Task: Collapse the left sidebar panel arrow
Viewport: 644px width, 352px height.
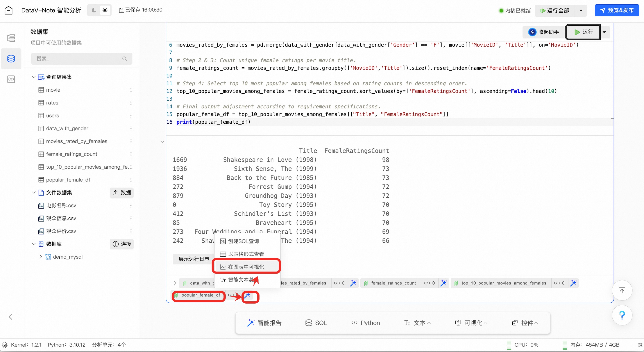Action: click(11, 317)
